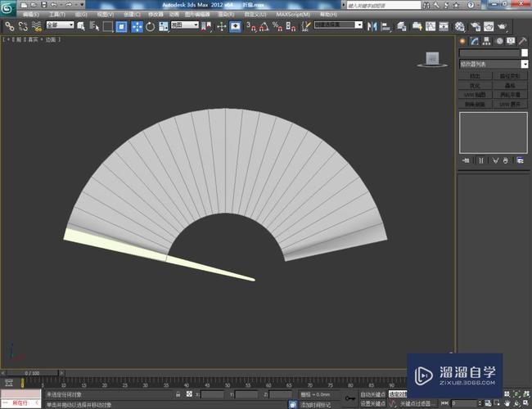Open the 创建(C) menu
This screenshot has width=532, height=409.
(132, 14)
